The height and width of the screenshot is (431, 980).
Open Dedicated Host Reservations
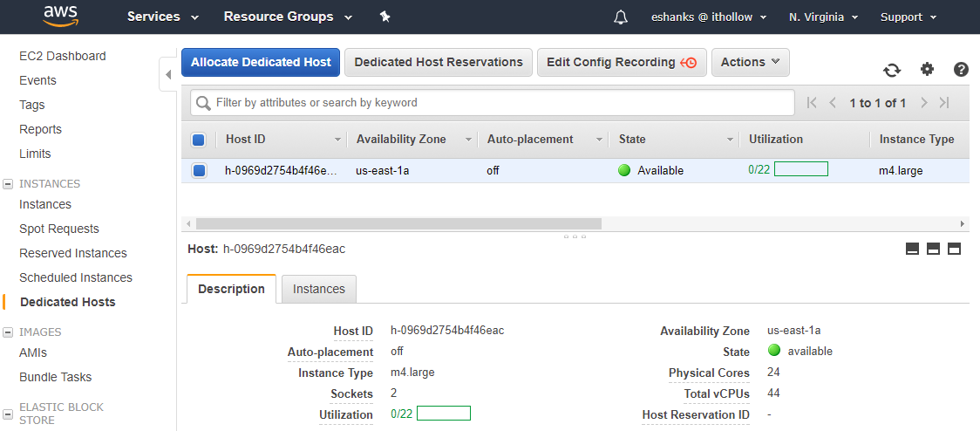pyautogui.click(x=438, y=62)
